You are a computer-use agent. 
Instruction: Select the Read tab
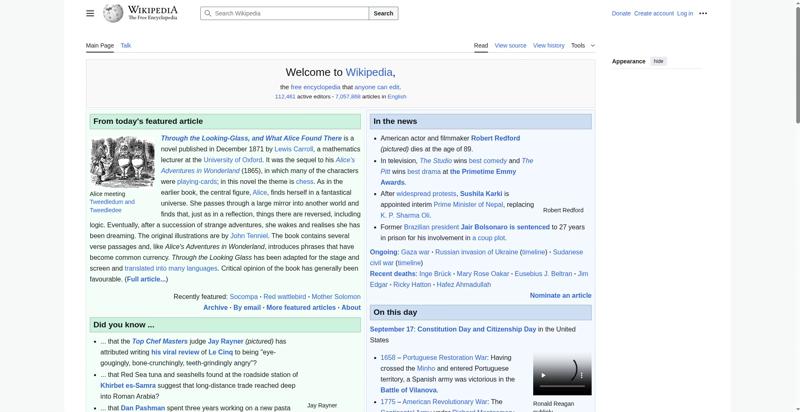coord(481,45)
